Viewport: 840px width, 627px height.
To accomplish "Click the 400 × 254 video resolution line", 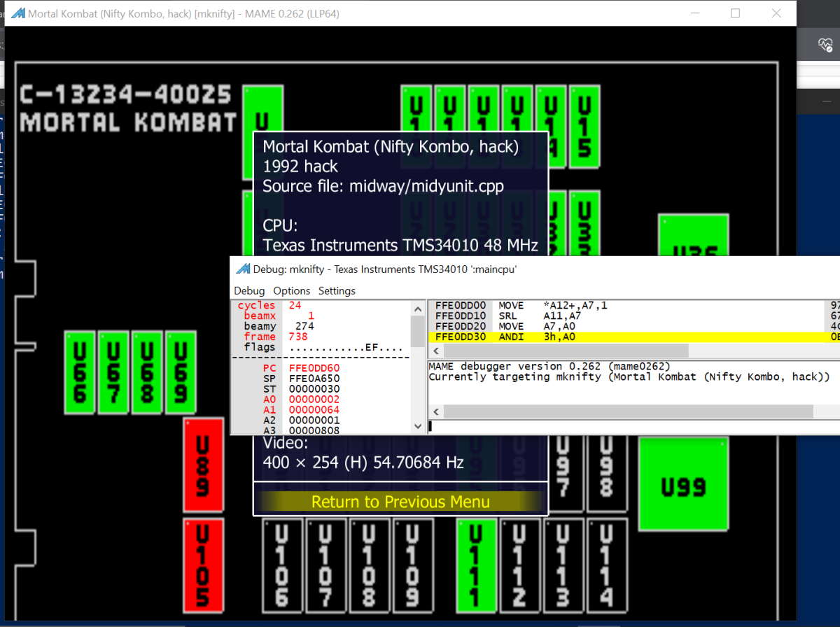I will (363, 463).
